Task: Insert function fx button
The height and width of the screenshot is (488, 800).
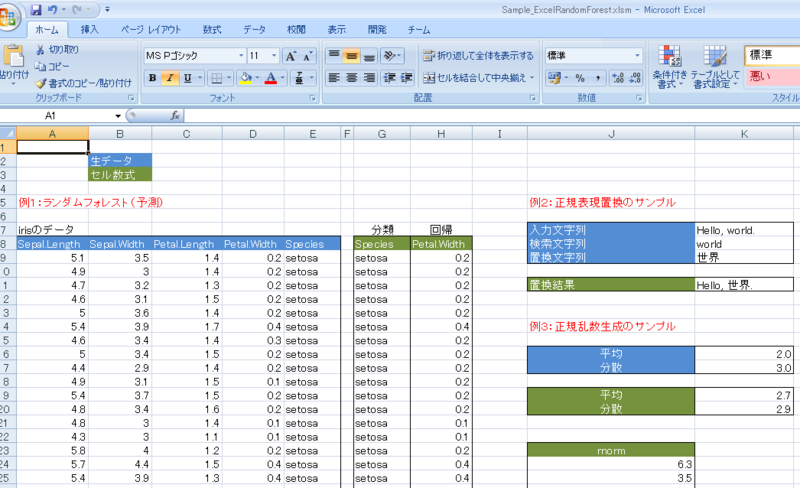Action: point(175,116)
